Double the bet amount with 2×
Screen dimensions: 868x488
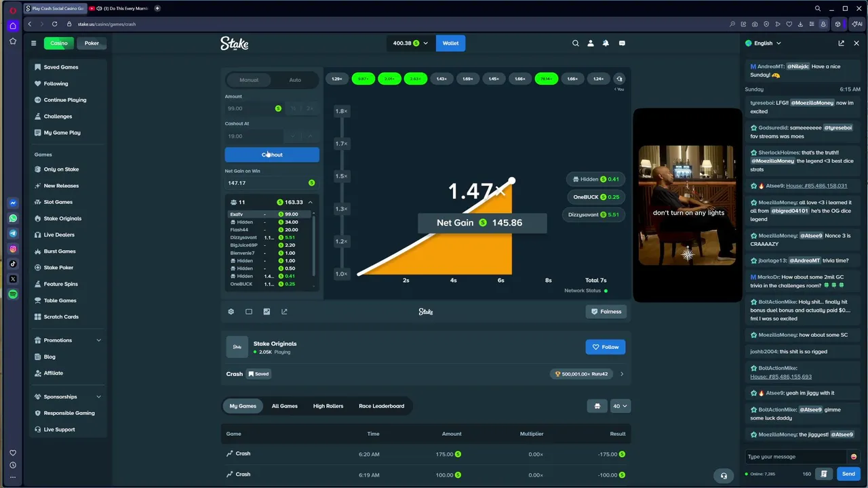click(310, 108)
